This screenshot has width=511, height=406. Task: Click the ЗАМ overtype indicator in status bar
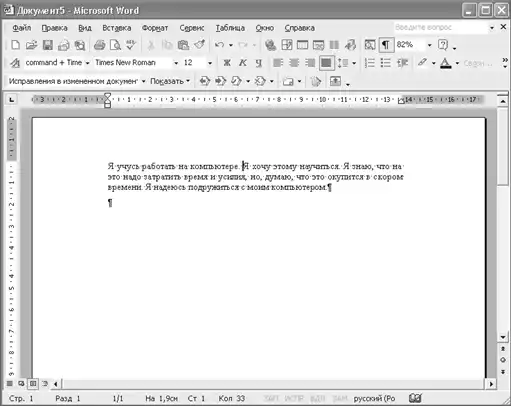coord(340,398)
